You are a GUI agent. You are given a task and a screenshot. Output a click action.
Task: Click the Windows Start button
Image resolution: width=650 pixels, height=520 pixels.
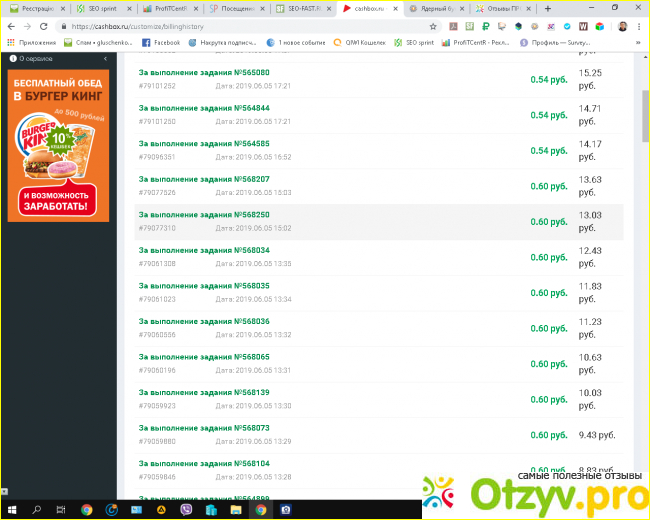coord(10,510)
